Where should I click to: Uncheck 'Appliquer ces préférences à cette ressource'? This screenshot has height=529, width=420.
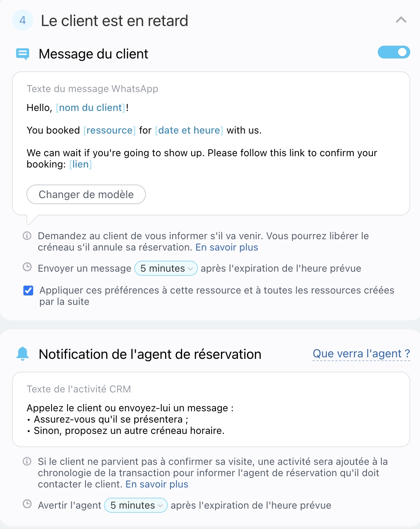click(x=28, y=291)
